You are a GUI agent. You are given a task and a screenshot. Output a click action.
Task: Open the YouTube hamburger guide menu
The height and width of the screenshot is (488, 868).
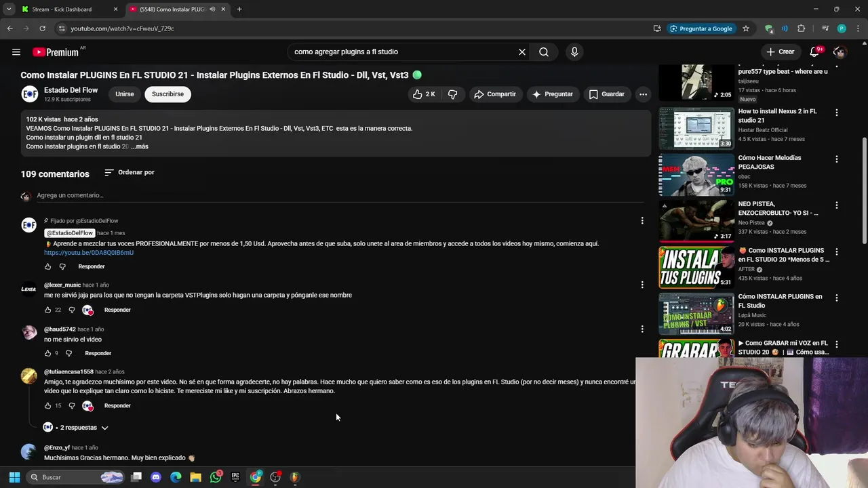coord(16,52)
